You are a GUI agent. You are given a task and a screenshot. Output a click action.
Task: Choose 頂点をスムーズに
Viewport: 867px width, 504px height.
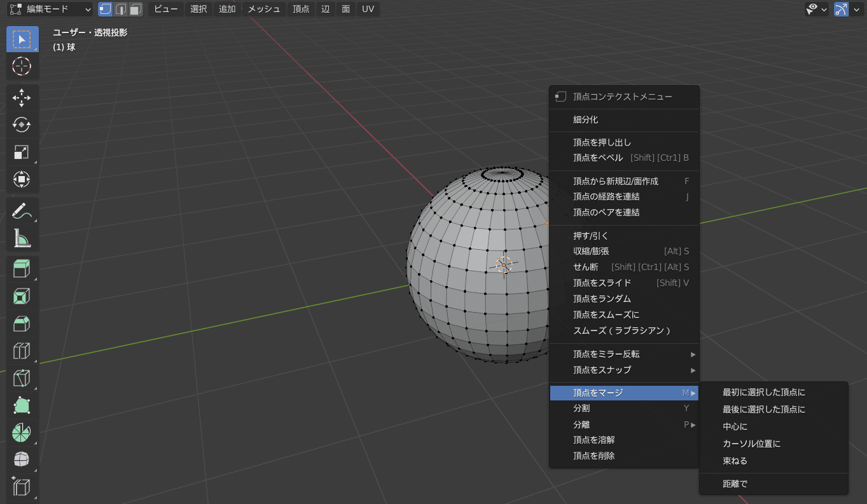[625, 315]
